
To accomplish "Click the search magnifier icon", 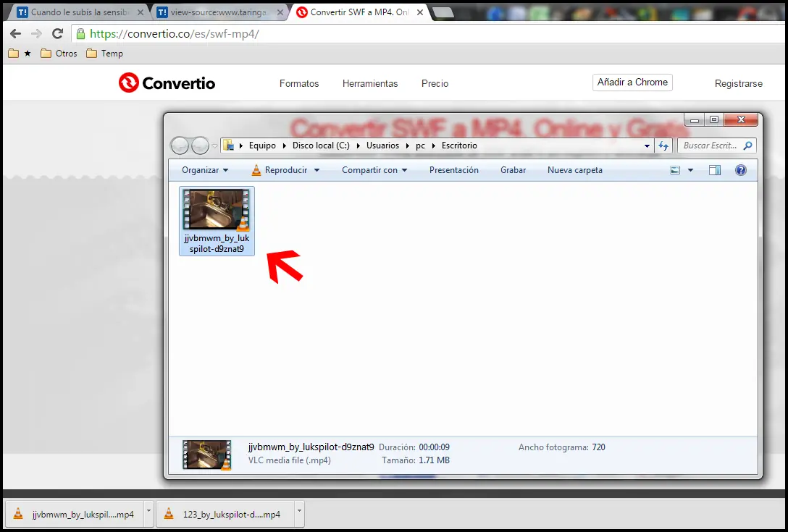I will pos(747,145).
